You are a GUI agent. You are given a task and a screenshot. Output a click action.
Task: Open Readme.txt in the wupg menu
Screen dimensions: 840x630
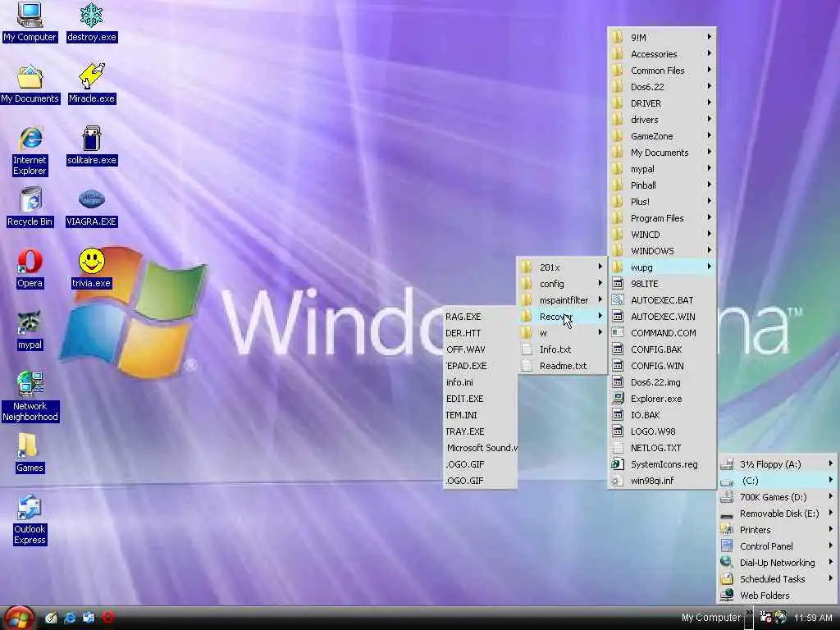(562, 365)
